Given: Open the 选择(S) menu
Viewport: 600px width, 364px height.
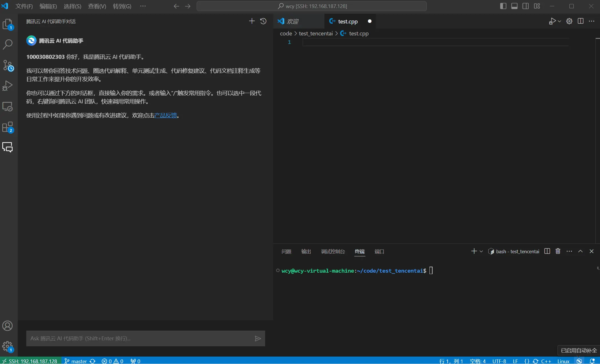Looking at the screenshot, I should (73, 6).
